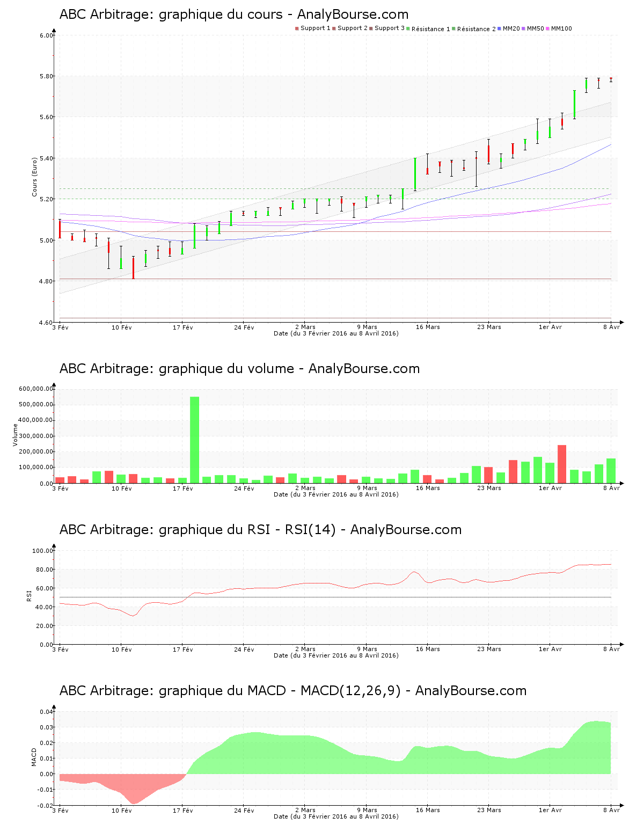Click the Résistance 2 legend color square
Screen dimensions: 644x832
[x=454, y=28]
